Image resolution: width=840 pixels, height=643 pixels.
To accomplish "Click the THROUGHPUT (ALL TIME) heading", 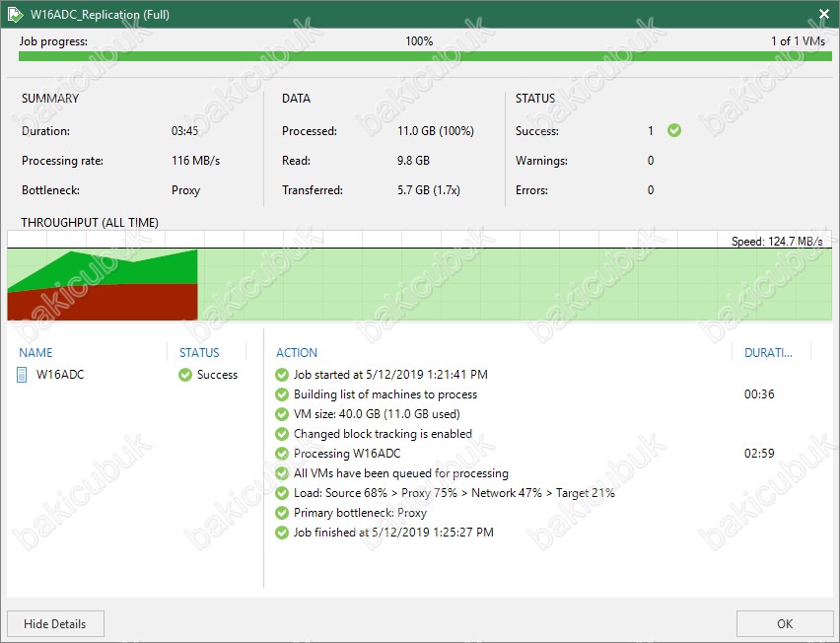I will point(90,222).
